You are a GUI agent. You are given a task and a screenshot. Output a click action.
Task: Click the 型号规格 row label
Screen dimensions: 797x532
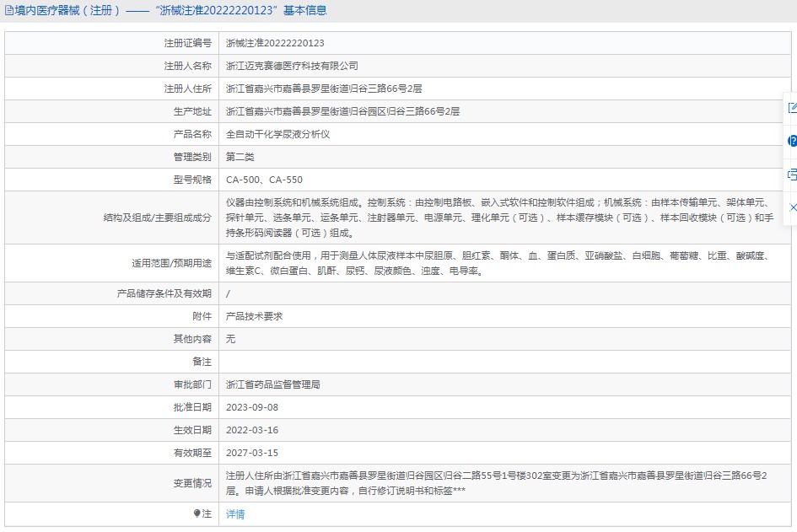192,180
